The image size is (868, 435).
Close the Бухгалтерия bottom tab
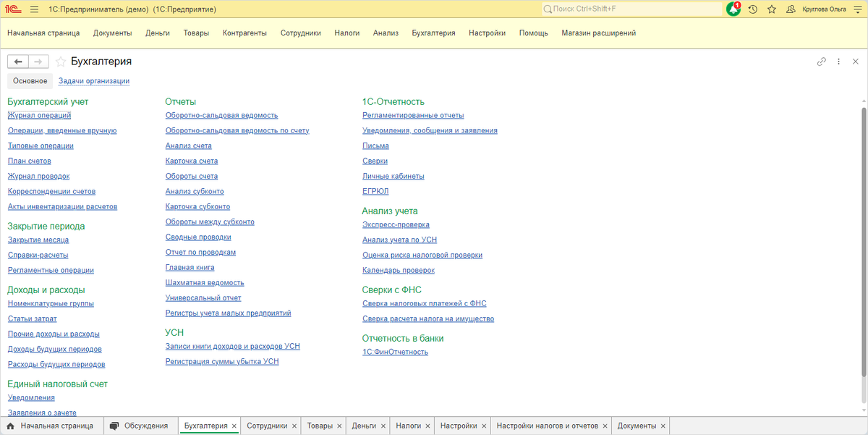point(234,426)
